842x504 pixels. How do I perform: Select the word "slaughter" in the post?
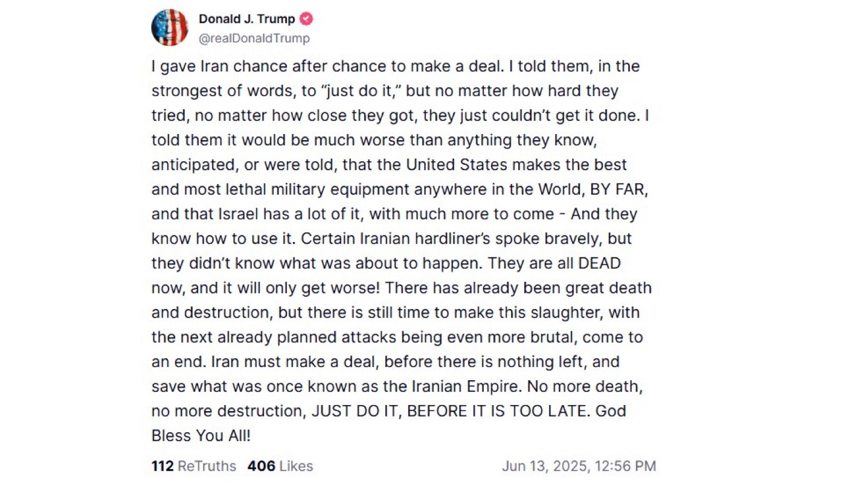coord(568,313)
